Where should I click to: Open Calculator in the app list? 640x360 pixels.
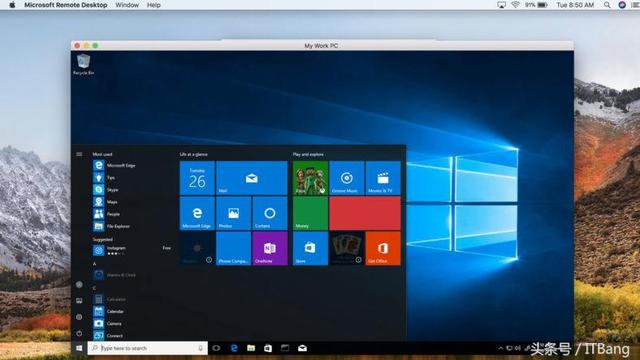tap(109, 299)
